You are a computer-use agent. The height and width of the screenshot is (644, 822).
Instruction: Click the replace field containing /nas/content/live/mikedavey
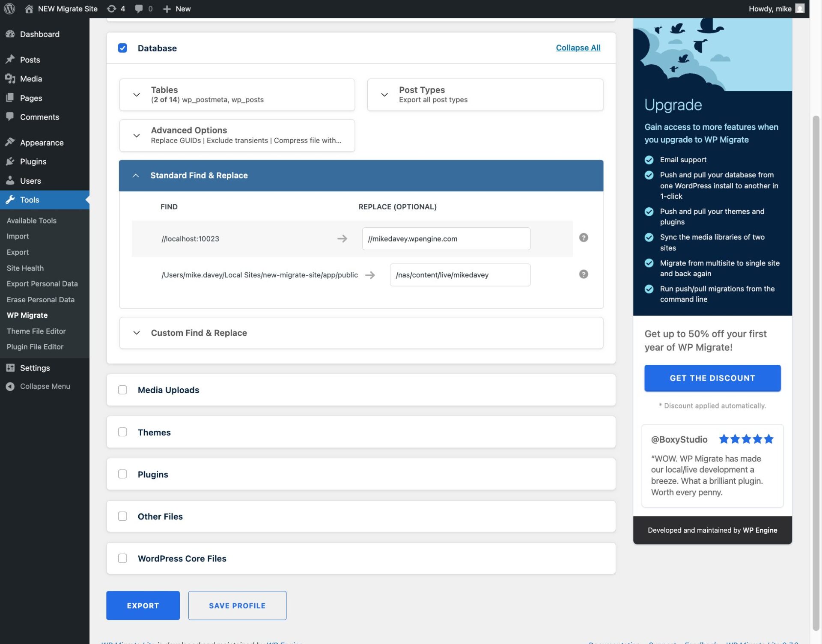pyautogui.click(x=460, y=274)
